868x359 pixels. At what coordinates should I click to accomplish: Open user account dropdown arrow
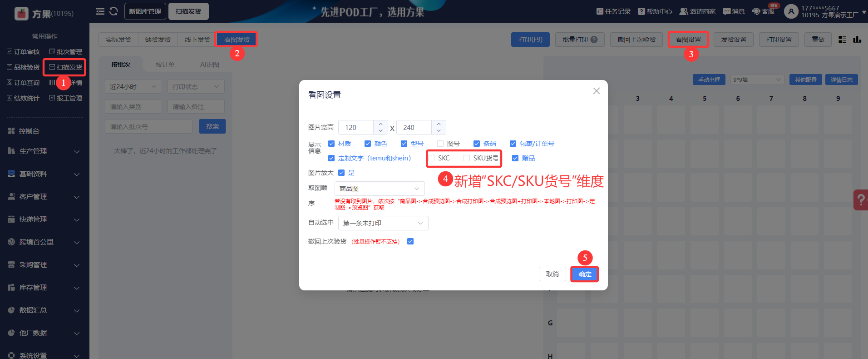tap(864, 13)
